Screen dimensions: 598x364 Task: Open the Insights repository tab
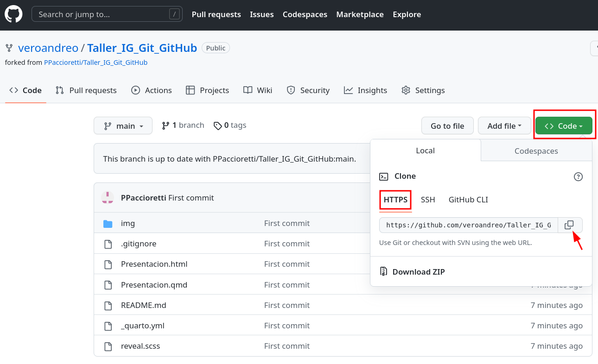[x=365, y=90]
